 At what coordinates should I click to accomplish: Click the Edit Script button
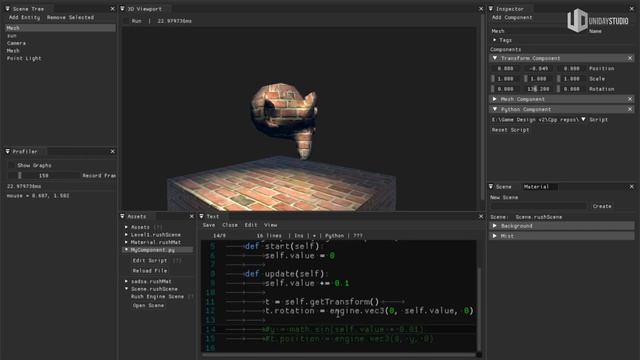(x=150, y=260)
